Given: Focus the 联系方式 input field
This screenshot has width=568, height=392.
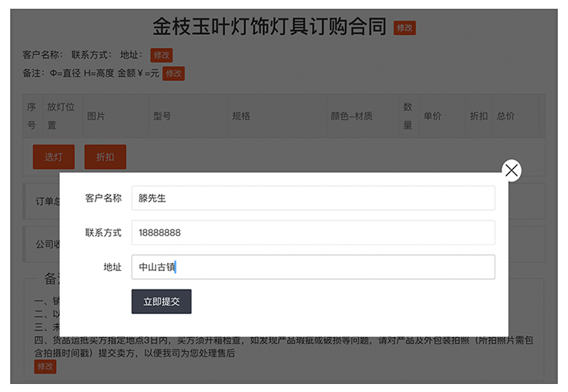Looking at the screenshot, I should [x=313, y=232].
